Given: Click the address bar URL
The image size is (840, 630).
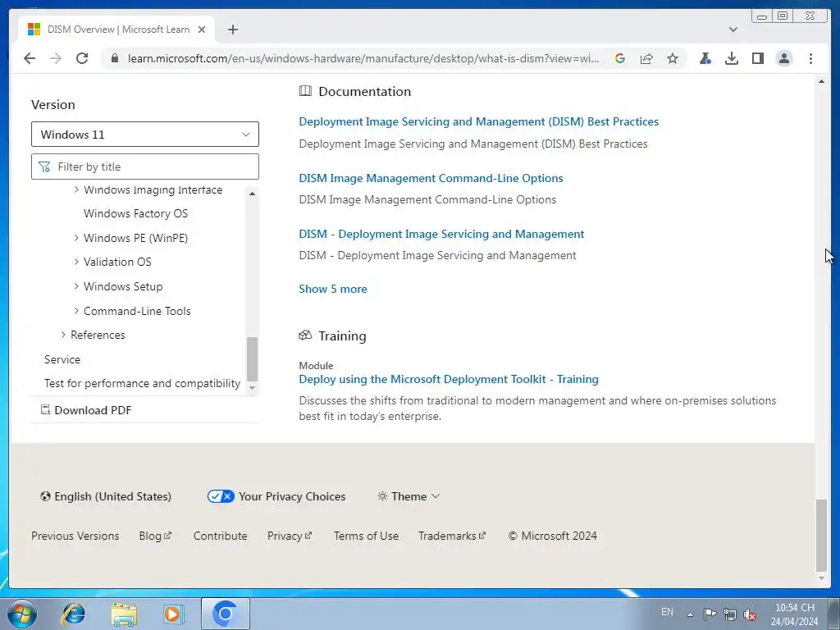Looking at the screenshot, I should (363, 58).
